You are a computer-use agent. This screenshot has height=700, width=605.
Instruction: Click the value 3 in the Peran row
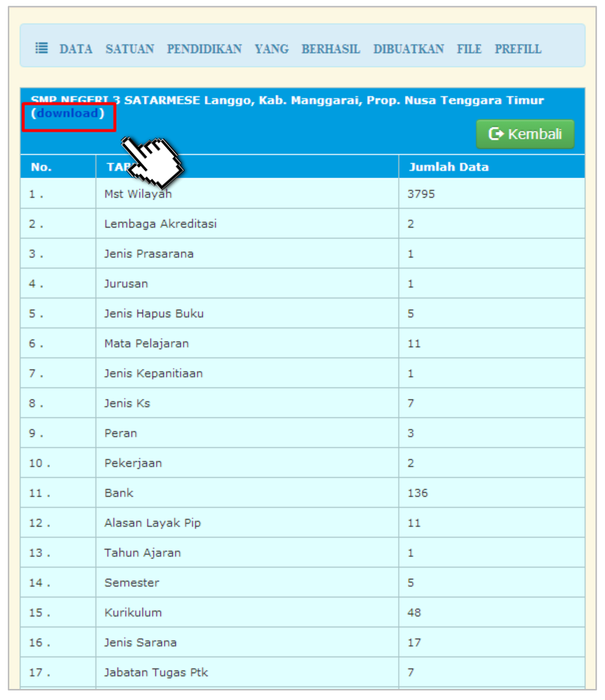(411, 433)
